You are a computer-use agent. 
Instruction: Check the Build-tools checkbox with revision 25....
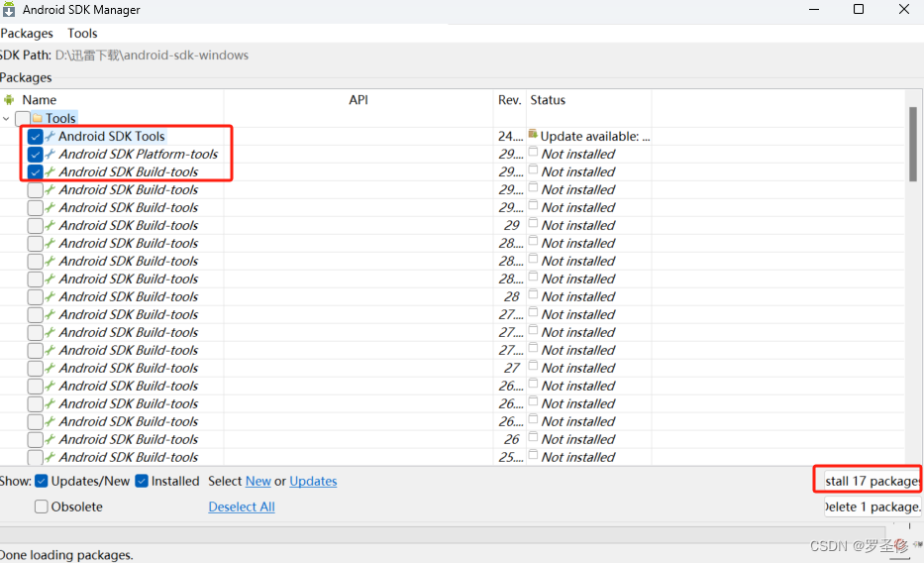point(35,457)
